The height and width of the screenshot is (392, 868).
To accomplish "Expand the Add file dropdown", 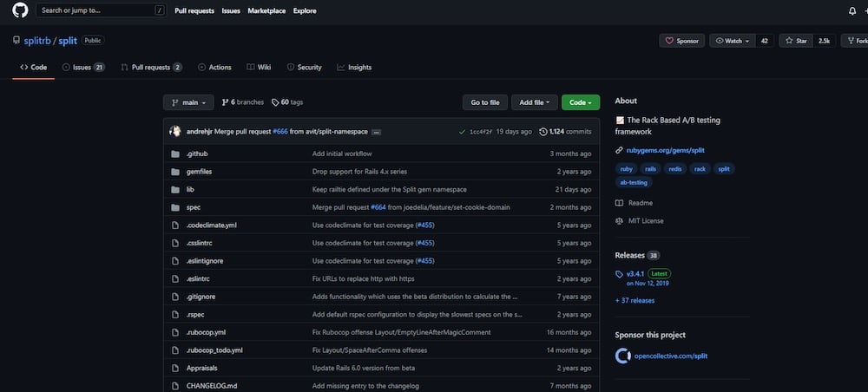I will pyautogui.click(x=534, y=102).
